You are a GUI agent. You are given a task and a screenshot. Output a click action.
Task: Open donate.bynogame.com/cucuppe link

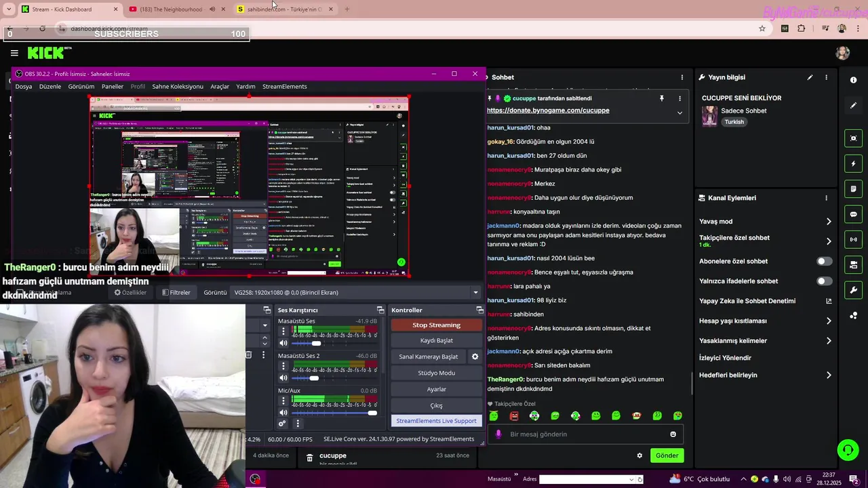point(548,110)
